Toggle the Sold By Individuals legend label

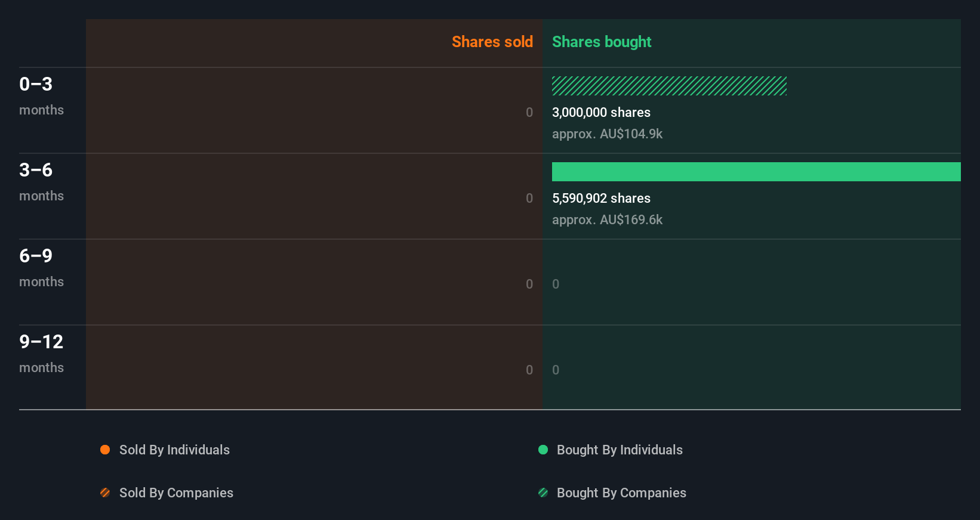[x=174, y=450]
